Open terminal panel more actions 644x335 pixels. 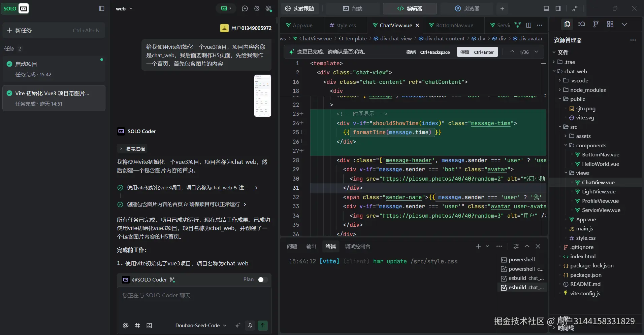pyautogui.click(x=499, y=247)
